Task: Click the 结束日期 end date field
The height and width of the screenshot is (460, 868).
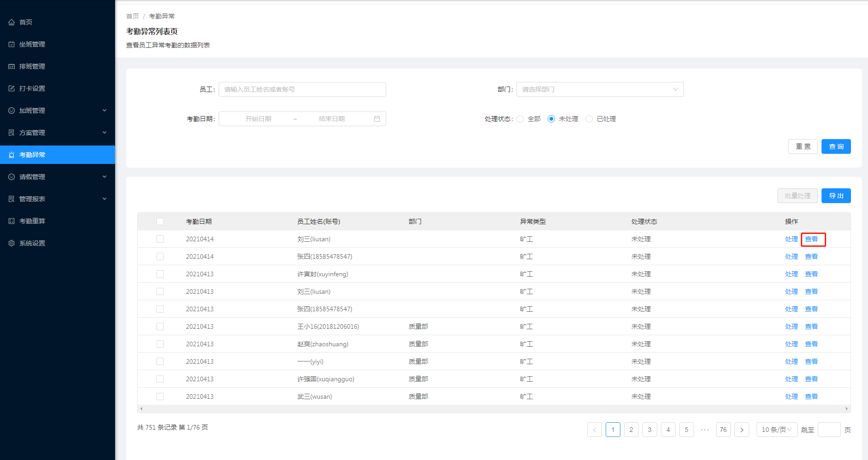Action: (332, 119)
